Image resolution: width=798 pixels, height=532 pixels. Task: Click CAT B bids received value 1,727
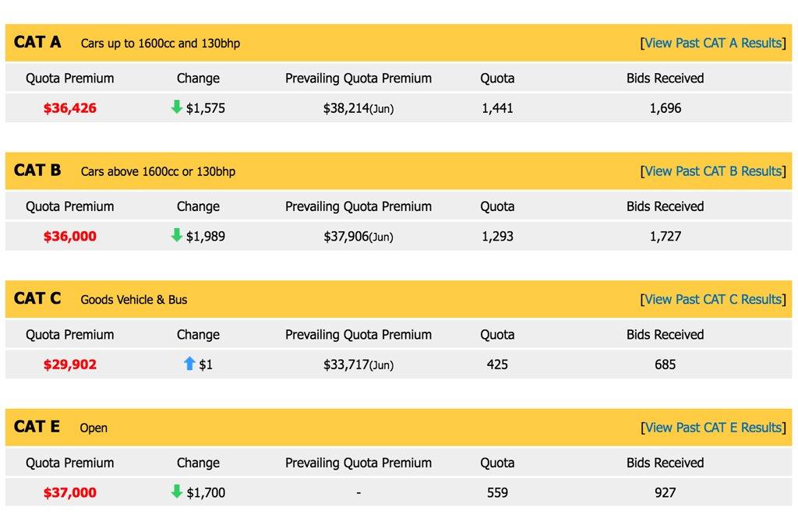click(x=665, y=236)
